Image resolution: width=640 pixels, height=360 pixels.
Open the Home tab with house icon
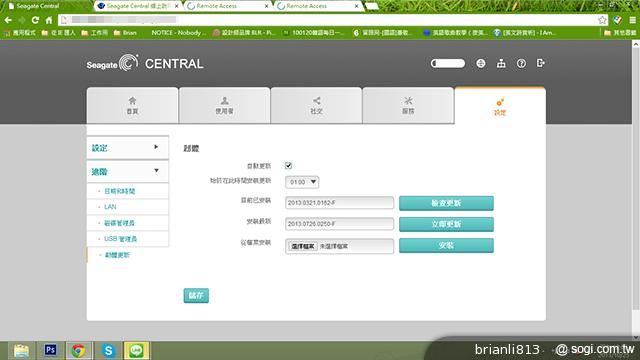pyautogui.click(x=132, y=105)
